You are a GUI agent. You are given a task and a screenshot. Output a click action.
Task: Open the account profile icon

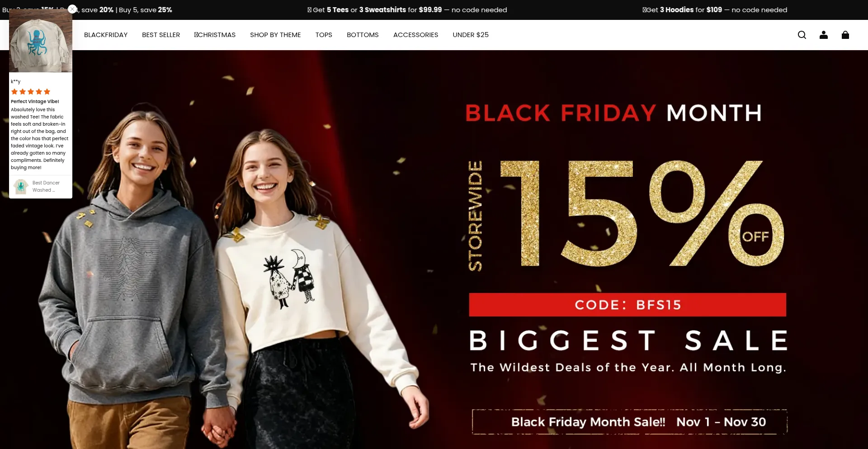point(824,35)
